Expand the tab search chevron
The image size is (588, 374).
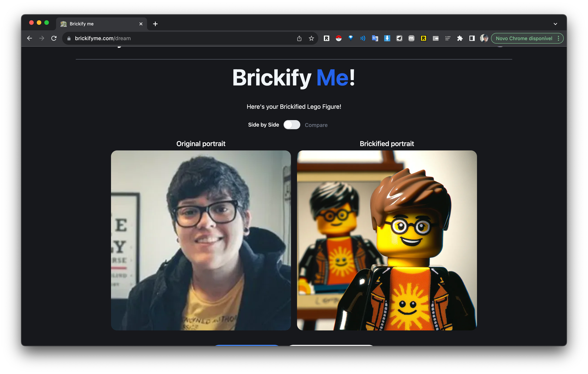pos(555,24)
